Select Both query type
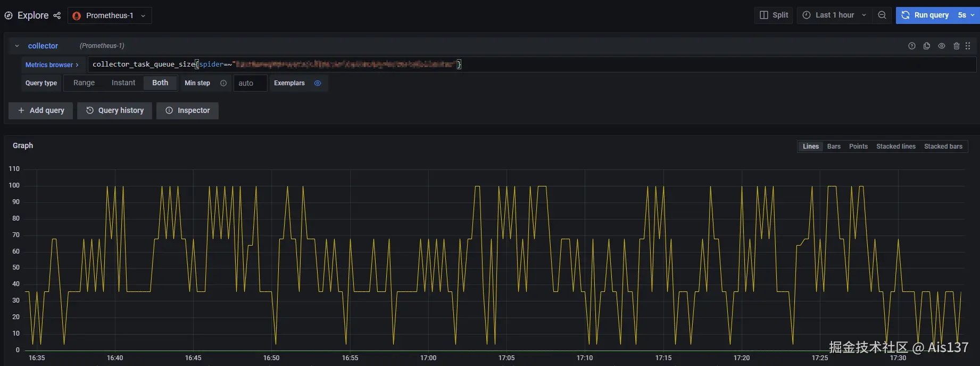Viewport: 980px width, 366px height. pyautogui.click(x=160, y=83)
